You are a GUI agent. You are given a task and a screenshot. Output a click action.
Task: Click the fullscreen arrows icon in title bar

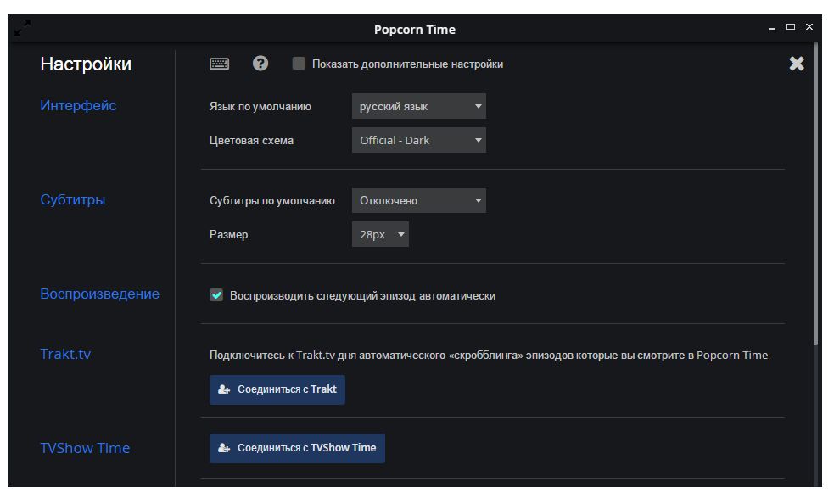point(23,28)
